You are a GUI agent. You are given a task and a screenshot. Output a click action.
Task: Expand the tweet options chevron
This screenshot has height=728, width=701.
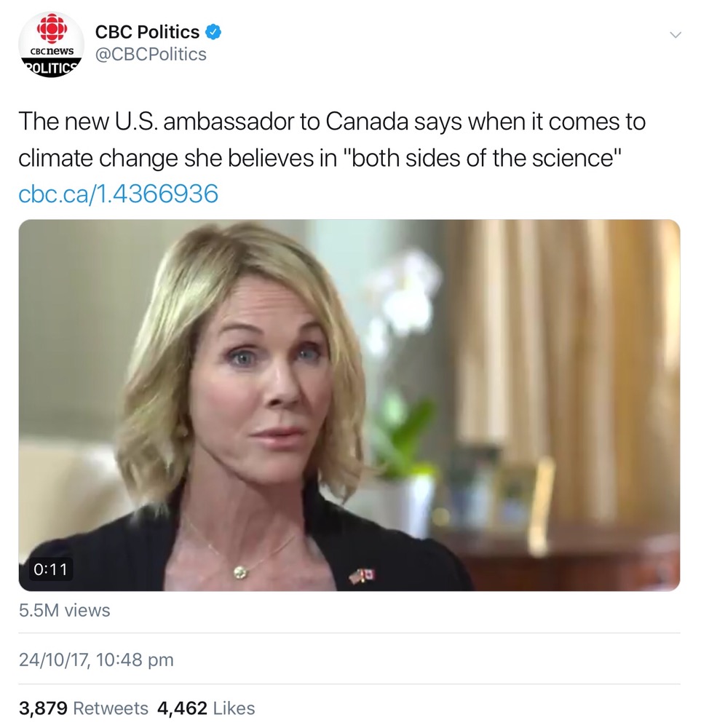click(676, 35)
